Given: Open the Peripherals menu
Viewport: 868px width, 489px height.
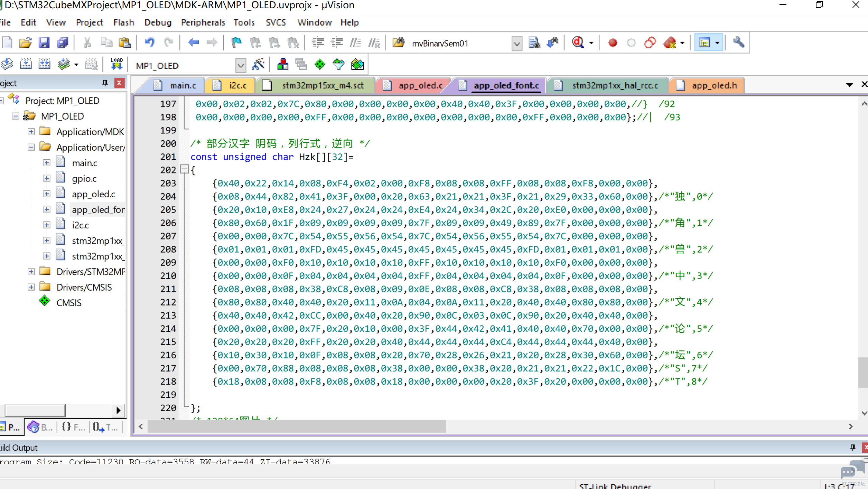Looking at the screenshot, I should tap(203, 22).
